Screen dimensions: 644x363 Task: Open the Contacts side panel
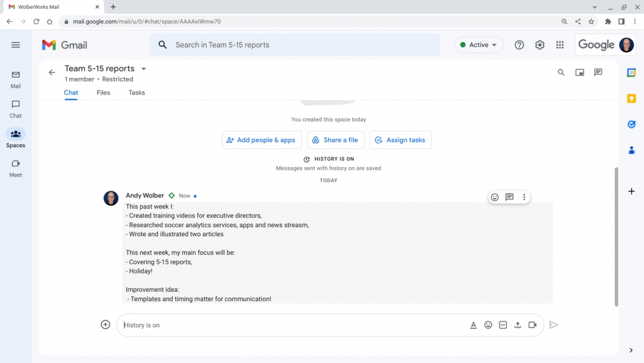click(x=631, y=150)
